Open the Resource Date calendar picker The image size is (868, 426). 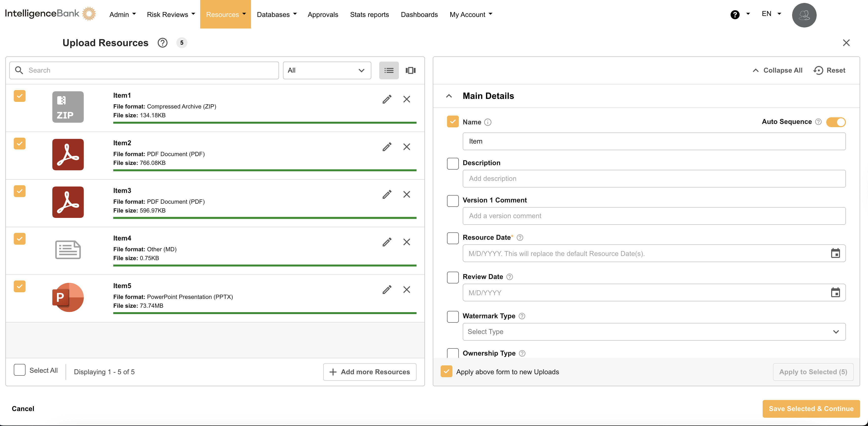coord(835,253)
